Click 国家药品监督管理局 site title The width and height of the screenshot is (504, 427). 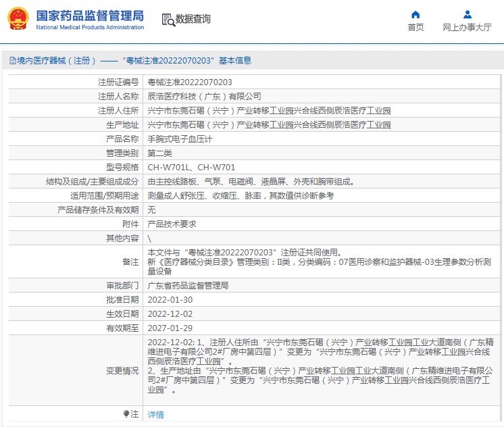point(90,16)
